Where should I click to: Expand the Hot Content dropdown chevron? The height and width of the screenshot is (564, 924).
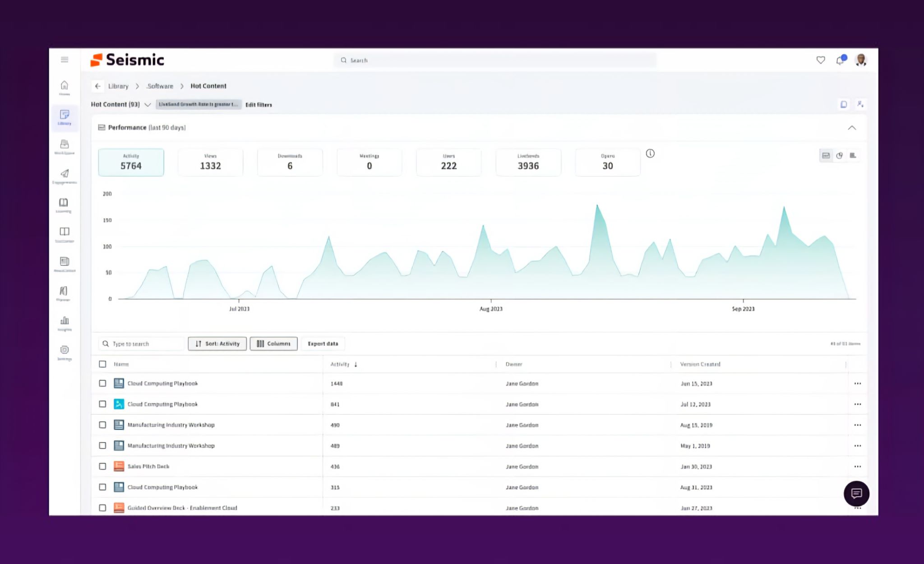pos(148,105)
